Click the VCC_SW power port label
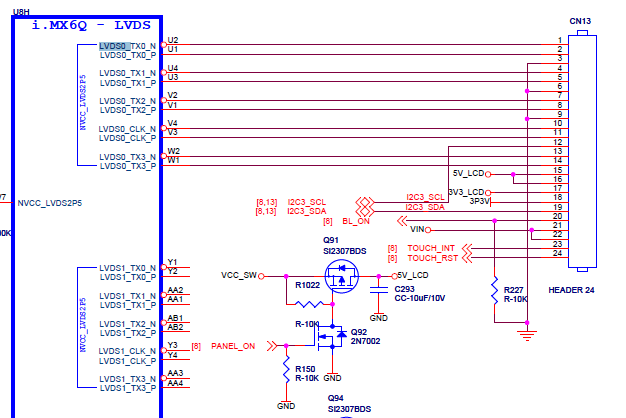 click(239, 275)
